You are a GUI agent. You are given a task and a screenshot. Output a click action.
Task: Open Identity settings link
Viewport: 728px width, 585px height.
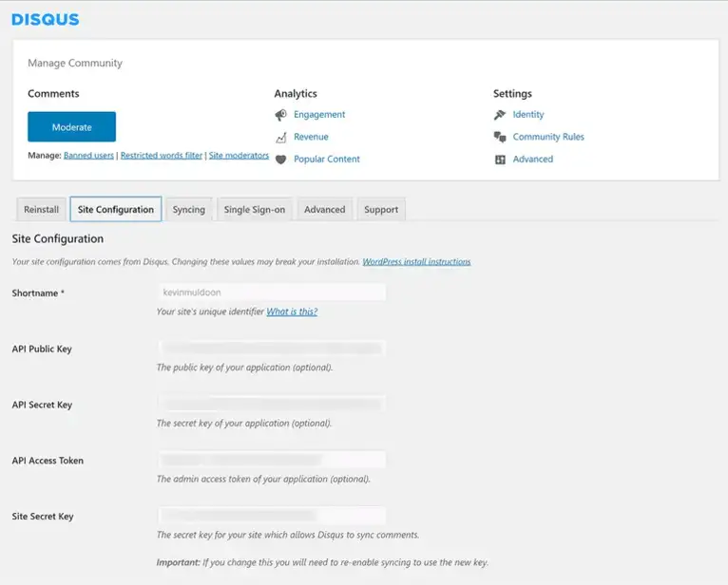528,115
